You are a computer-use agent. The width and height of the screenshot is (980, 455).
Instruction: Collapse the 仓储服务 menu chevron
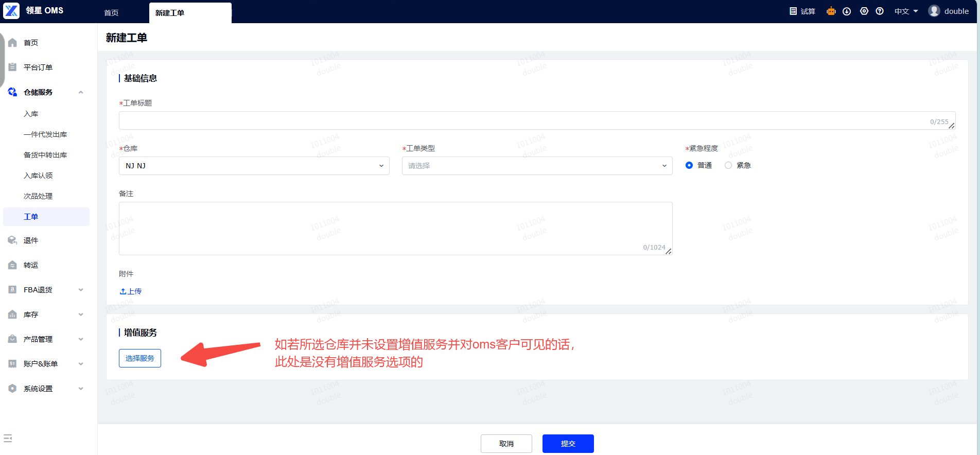pyautogui.click(x=81, y=92)
